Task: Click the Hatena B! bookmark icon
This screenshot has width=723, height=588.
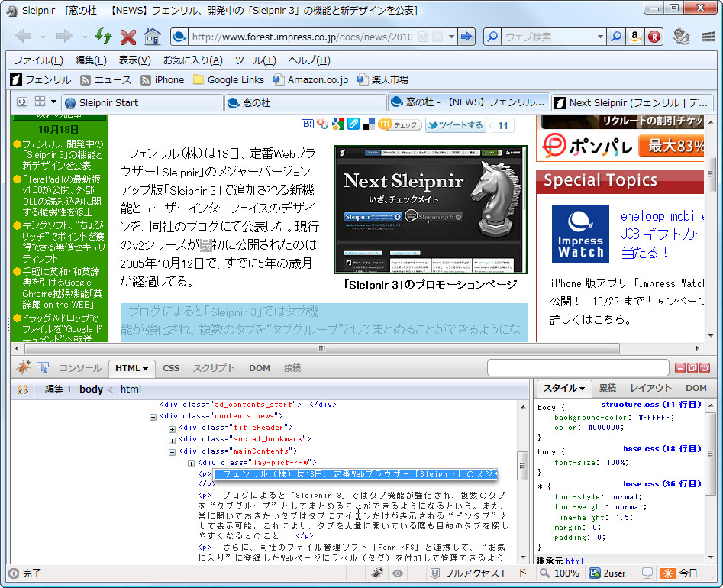Action: [x=307, y=124]
